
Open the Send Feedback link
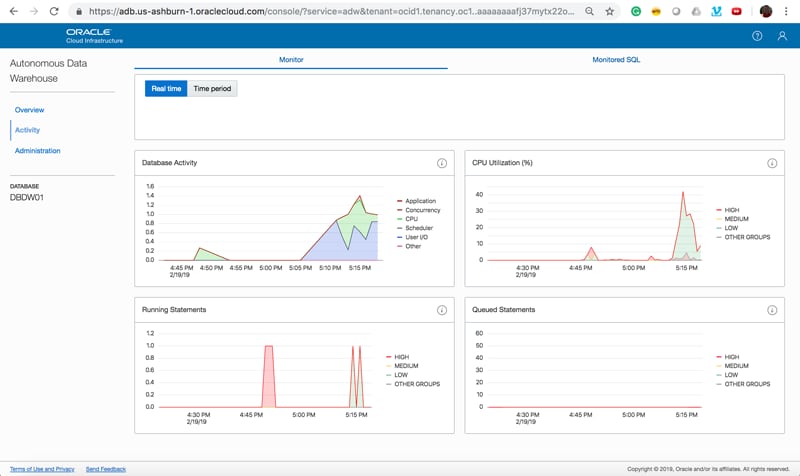click(106, 469)
